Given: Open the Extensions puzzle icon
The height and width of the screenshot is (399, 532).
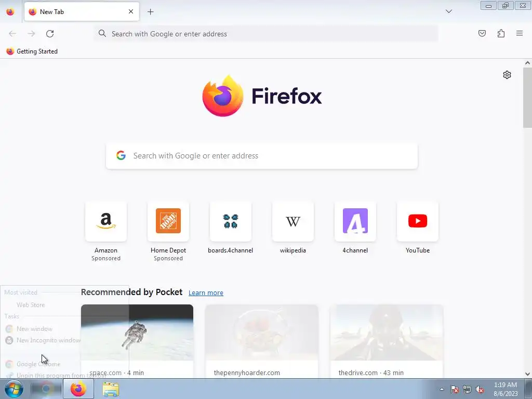Looking at the screenshot, I should 501,33.
